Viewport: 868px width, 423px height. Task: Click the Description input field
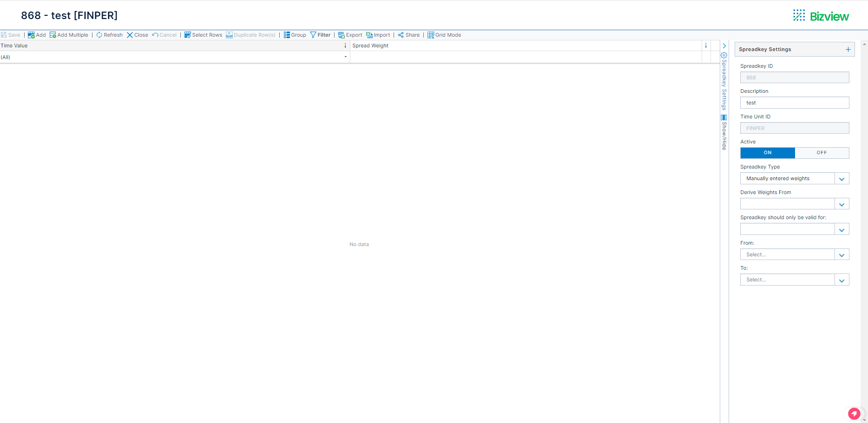(x=794, y=103)
